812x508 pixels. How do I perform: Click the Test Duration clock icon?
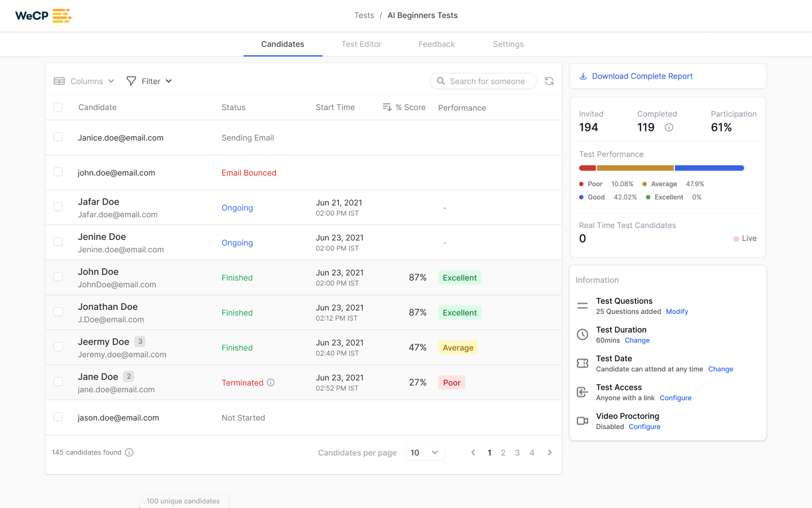point(582,334)
